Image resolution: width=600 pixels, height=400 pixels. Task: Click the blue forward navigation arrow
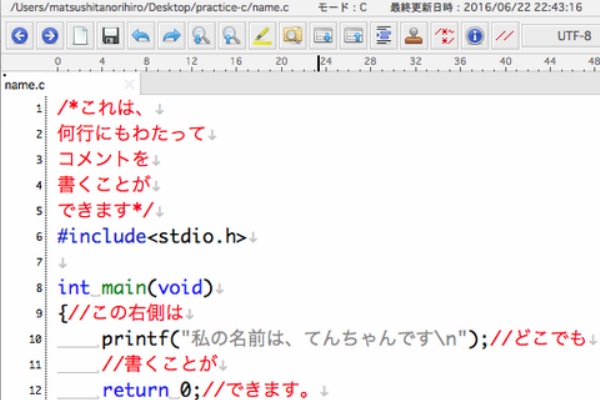pyautogui.click(x=50, y=36)
